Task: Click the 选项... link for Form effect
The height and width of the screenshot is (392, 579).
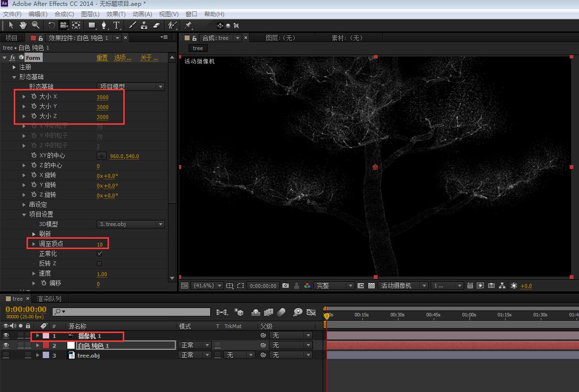Action: 123,58
